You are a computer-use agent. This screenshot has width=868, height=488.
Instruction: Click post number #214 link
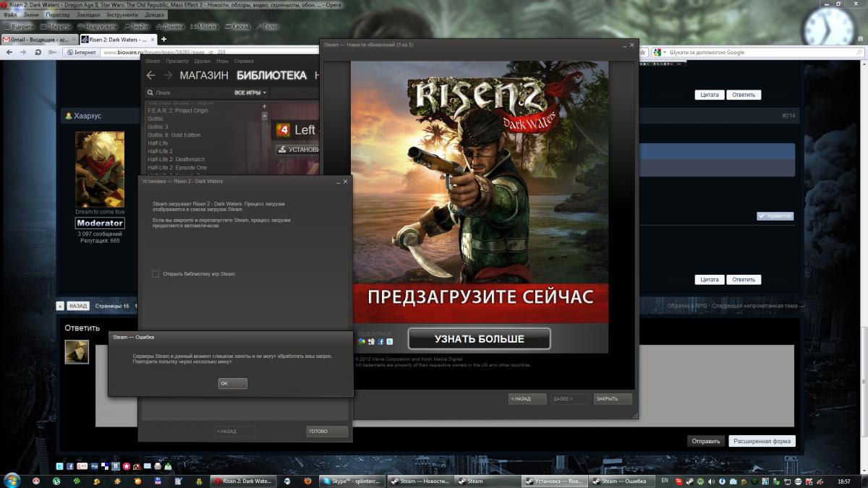coord(788,116)
